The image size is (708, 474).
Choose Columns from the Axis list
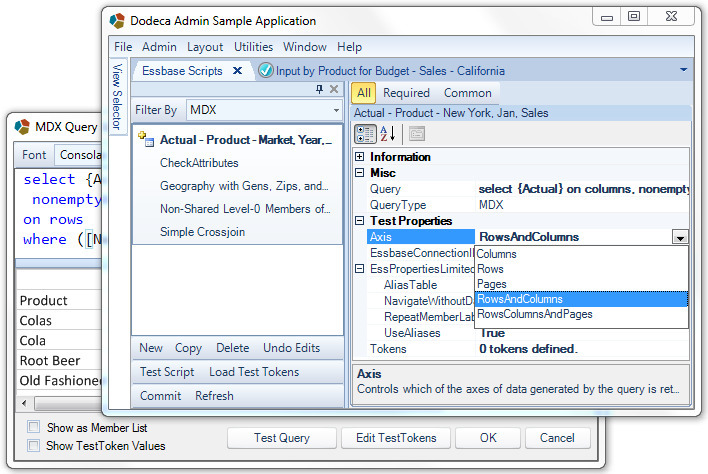coord(582,254)
